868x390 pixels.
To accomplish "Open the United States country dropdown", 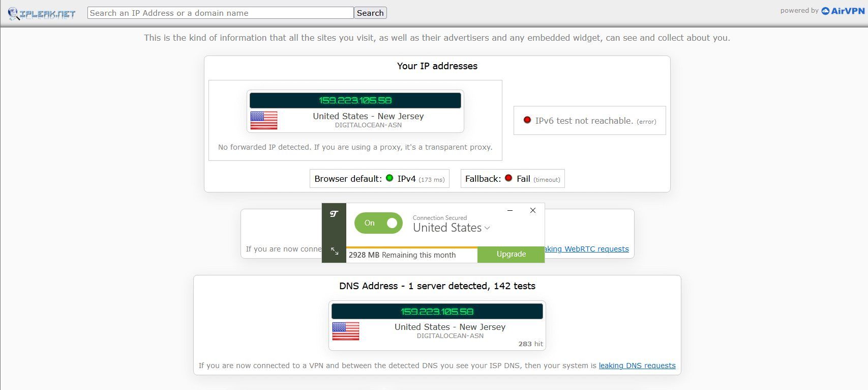I will point(452,228).
